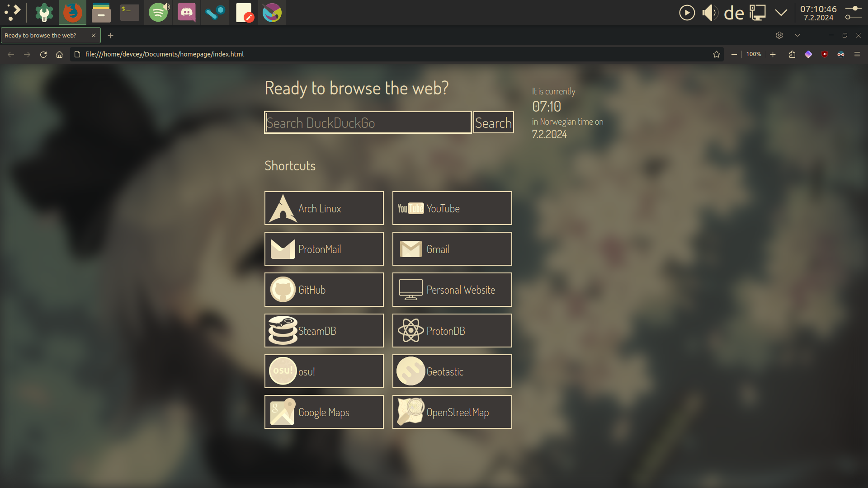Open the network tray icon
This screenshot has height=488, width=868.
tap(758, 13)
